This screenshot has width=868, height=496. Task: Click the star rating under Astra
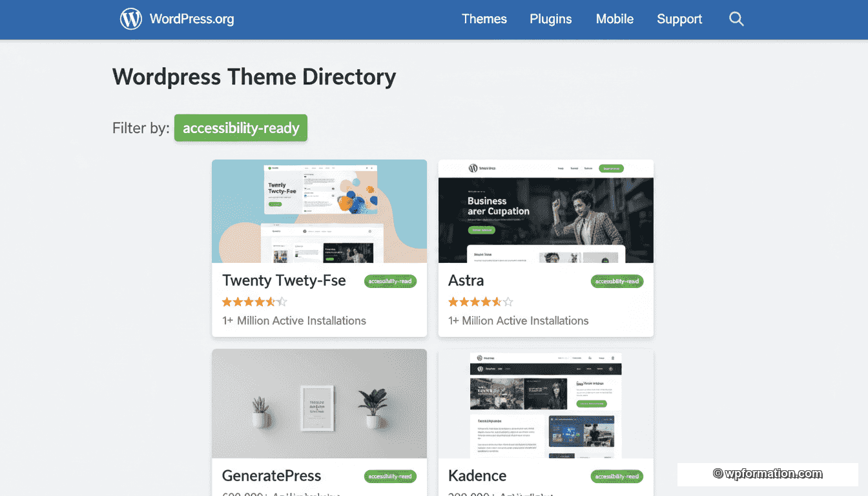click(480, 302)
